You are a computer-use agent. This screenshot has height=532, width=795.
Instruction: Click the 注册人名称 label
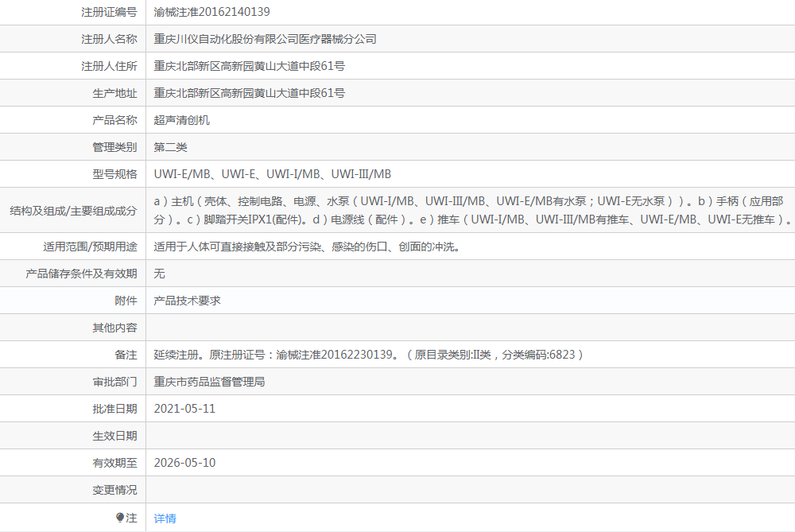tap(109, 39)
